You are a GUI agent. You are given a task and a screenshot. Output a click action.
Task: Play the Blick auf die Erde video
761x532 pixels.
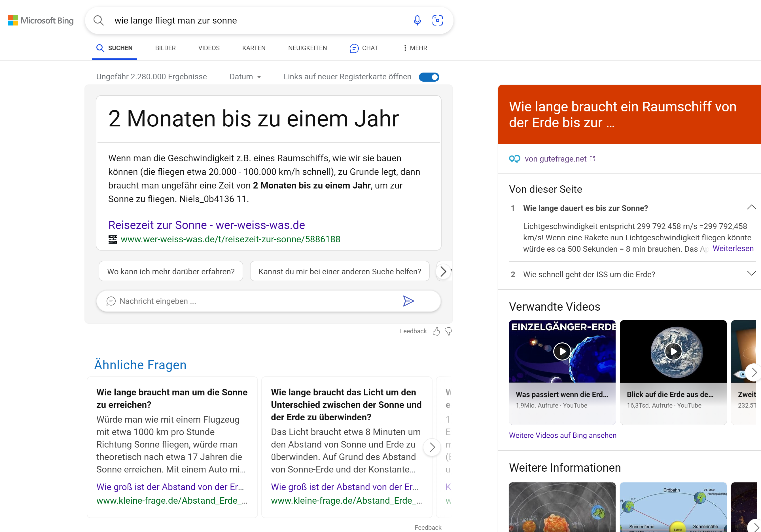tap(673, 351)
